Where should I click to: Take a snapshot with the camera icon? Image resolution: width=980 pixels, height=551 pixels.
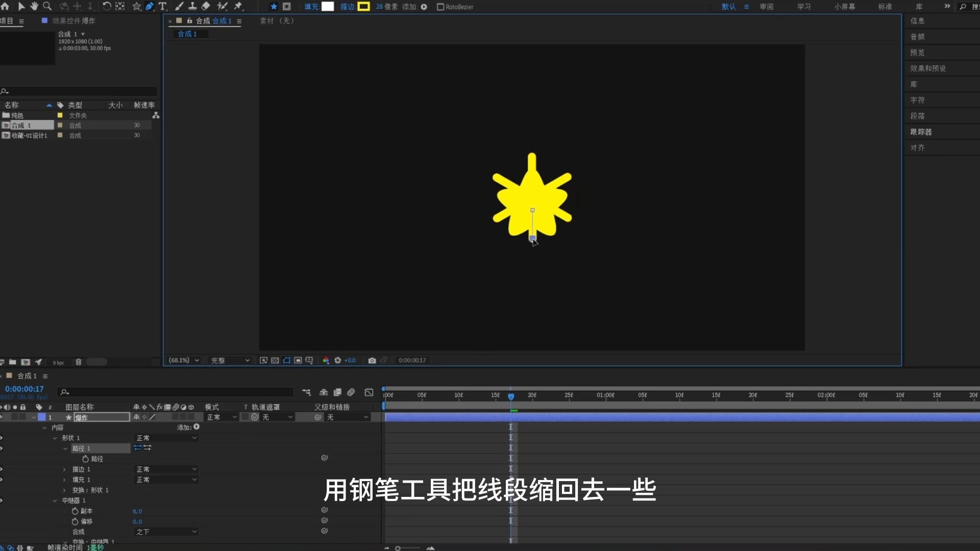(x=372, y=360)
